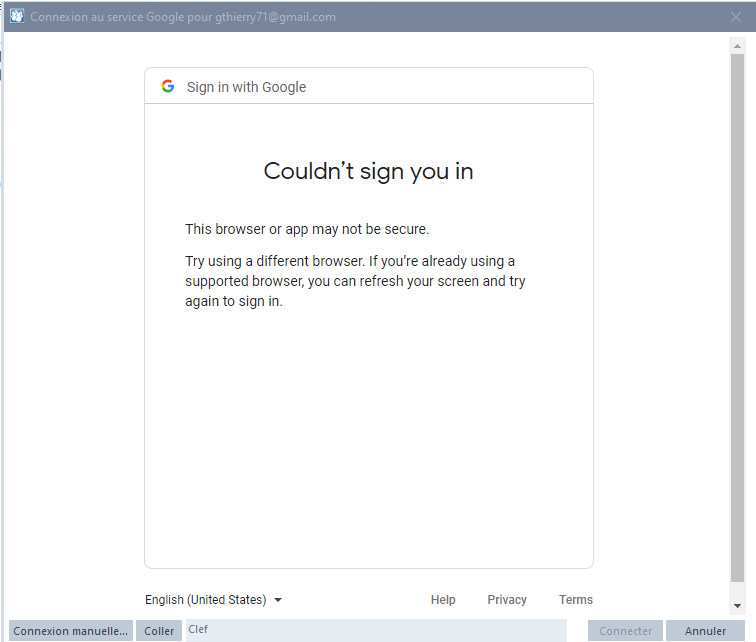Open the Help link
756x642 pixels.
(443, 600)
